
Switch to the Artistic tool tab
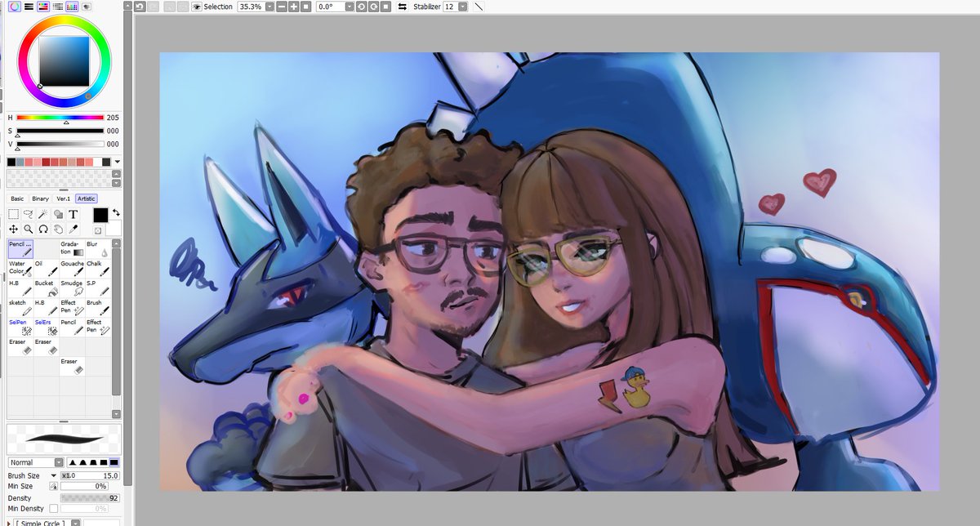click(87, 198)
